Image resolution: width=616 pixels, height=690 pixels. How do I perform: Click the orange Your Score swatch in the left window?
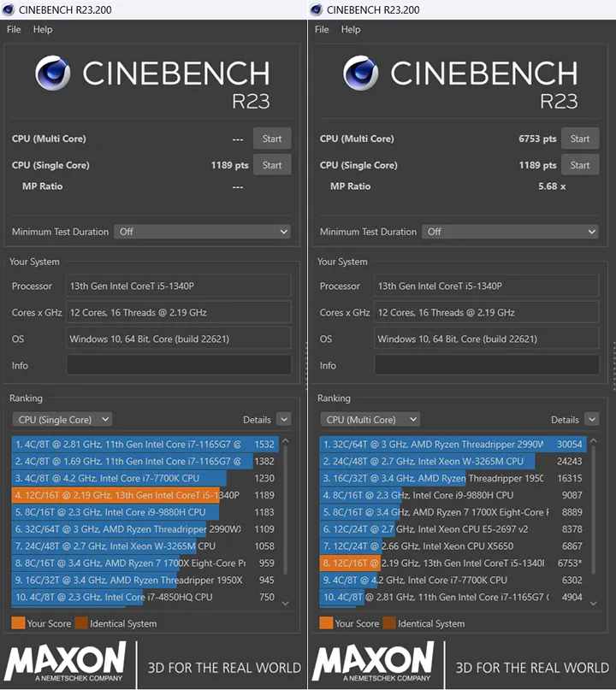18,623
